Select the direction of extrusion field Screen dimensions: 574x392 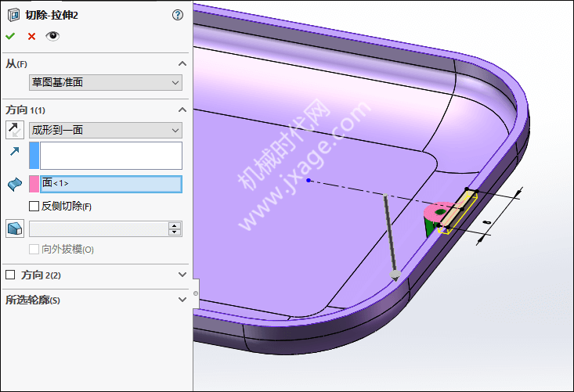pos(111,156)
